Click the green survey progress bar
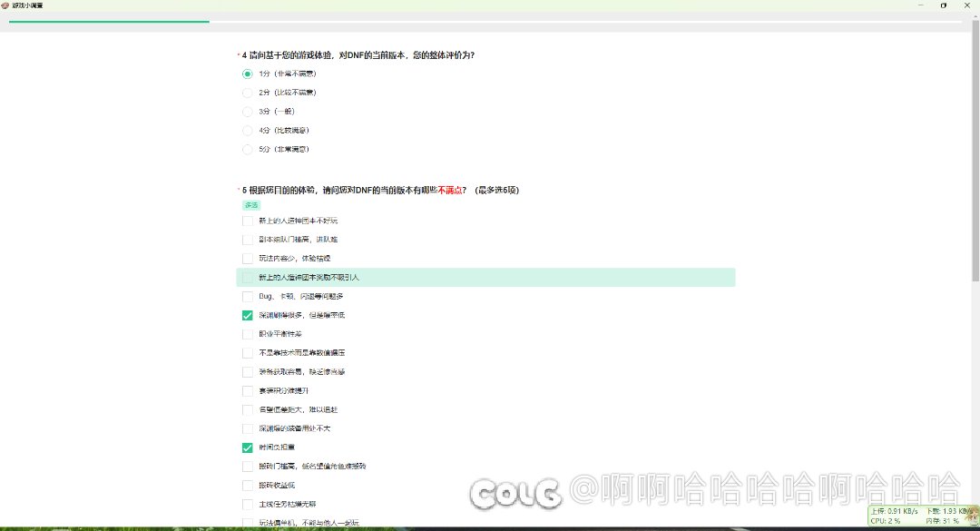980x531 pixels. pyautogui.click(x=110, y=21)
